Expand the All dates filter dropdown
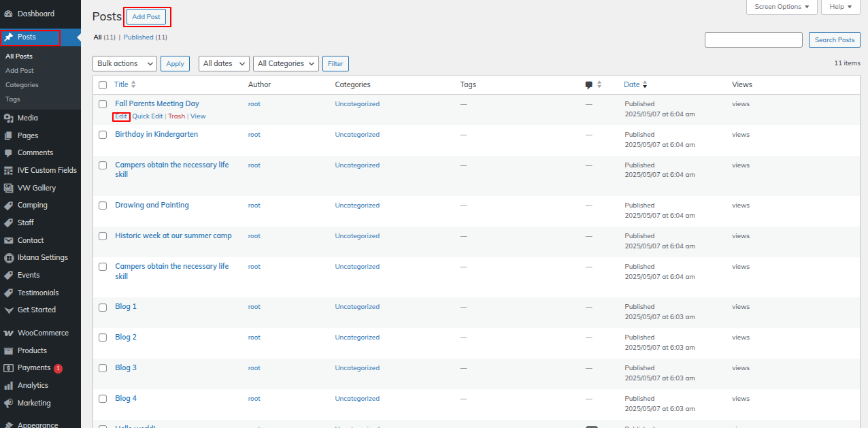The width and height of the screenshot is (868, 428). [224, 63]
